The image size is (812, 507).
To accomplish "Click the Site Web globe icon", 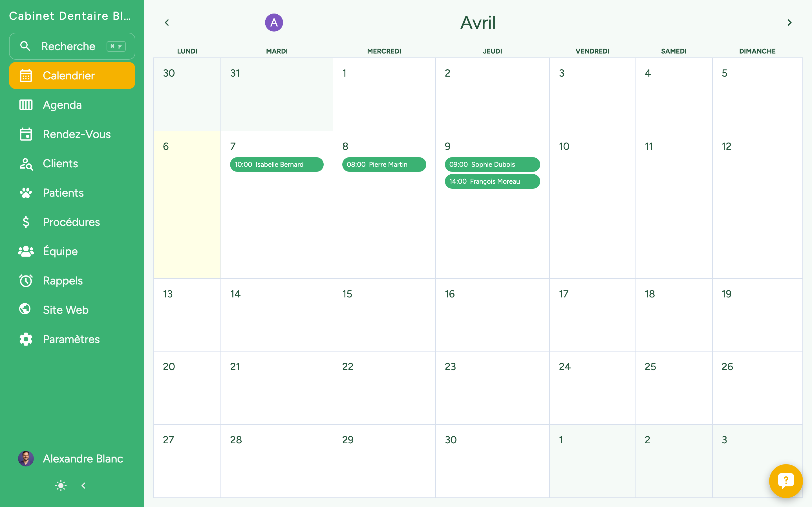I will 25,309.
